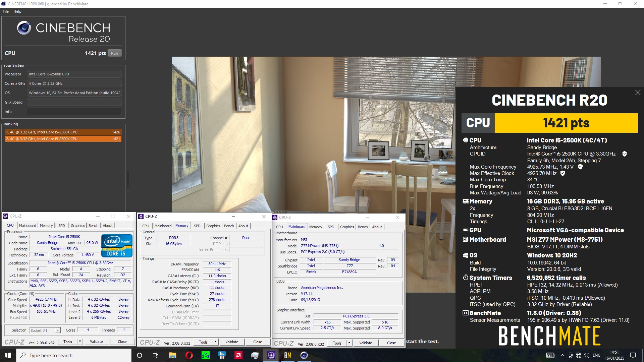
Task: Click the Core Speed value 4925.17 MHz
Action: pyautogui.click(x=46, y=300)
